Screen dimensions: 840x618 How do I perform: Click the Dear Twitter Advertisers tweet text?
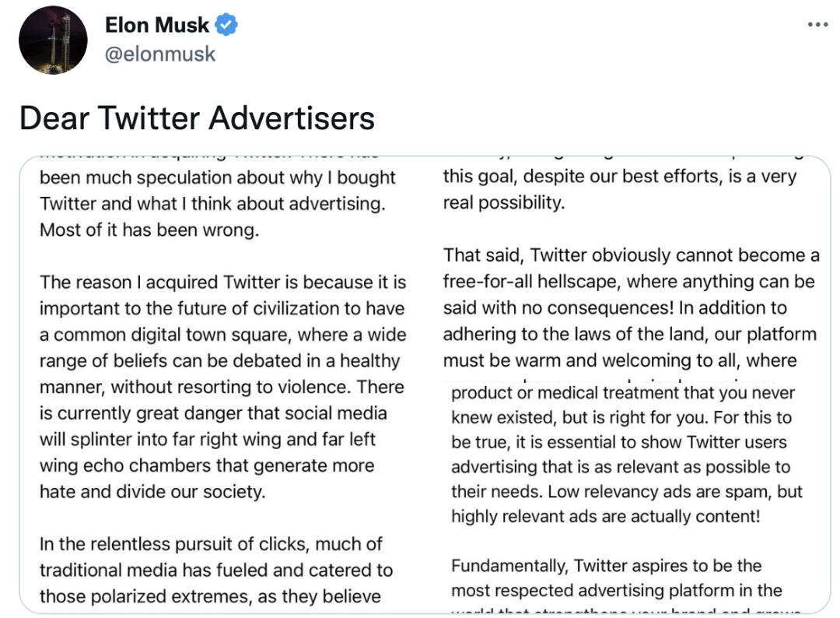(197, 118)
